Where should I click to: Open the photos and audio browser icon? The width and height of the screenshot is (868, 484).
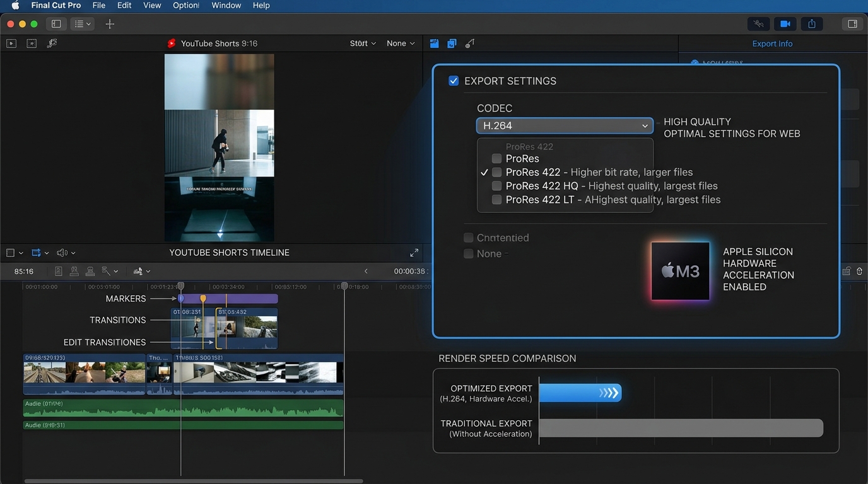[x=32, y=43]
